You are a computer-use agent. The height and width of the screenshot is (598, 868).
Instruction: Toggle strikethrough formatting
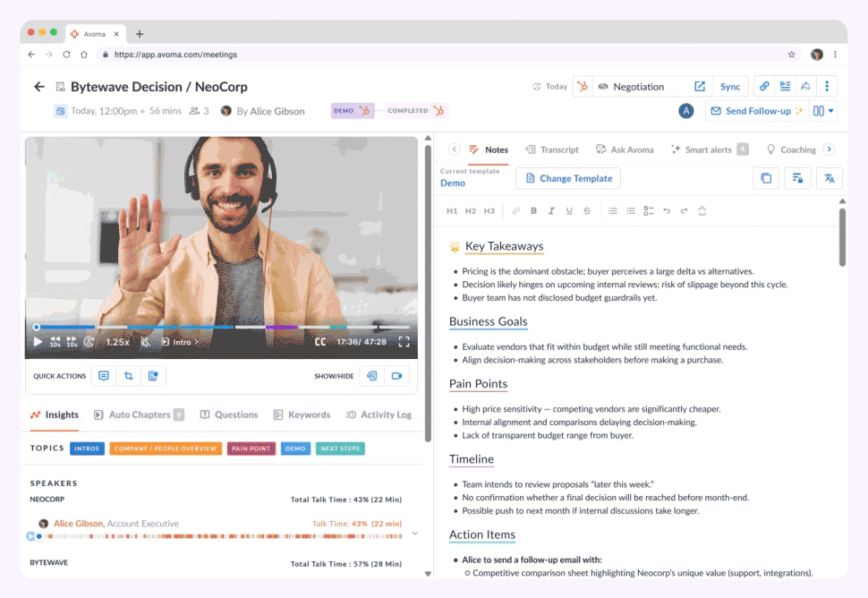pyautogui.click(x=587, y=211)
